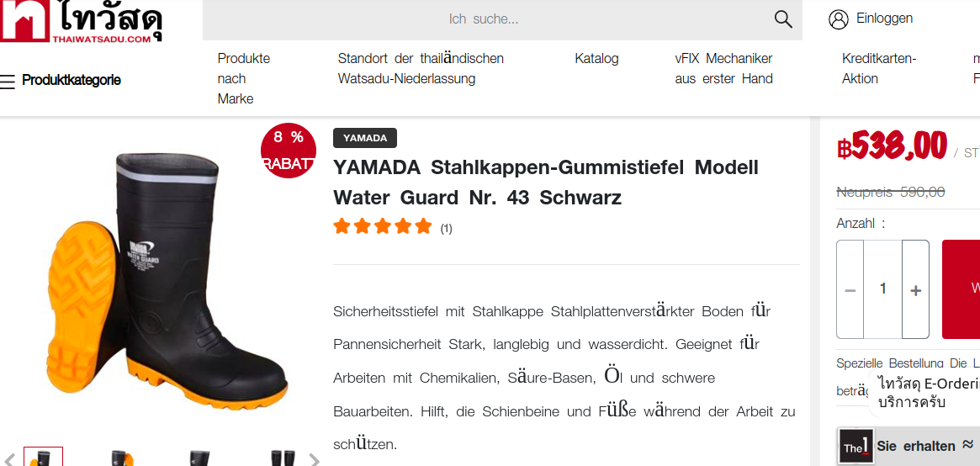Image resolution: width=980 pixels, height=466 pixels.
Task: Click the Thai Watsadu logo
Action: 82,21
